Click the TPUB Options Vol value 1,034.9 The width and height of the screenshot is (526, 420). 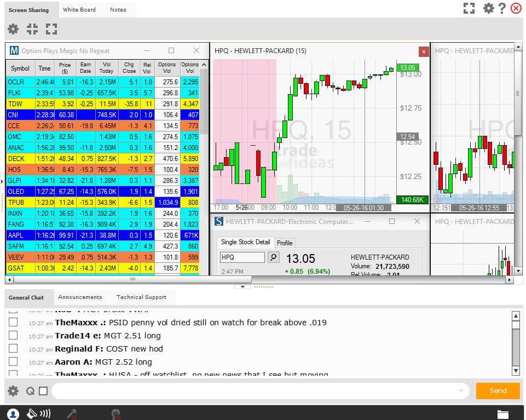point(167,202)
